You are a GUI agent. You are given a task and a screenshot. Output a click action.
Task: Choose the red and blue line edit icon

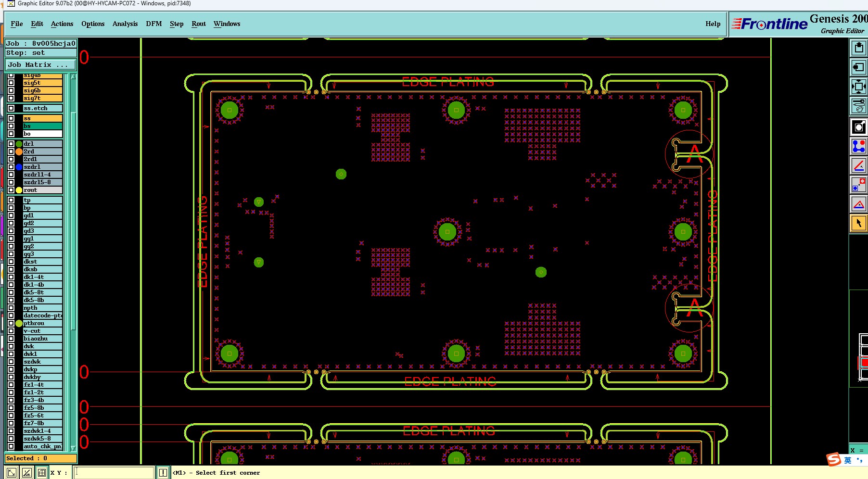pyautogui.click(x=858, y=166)
